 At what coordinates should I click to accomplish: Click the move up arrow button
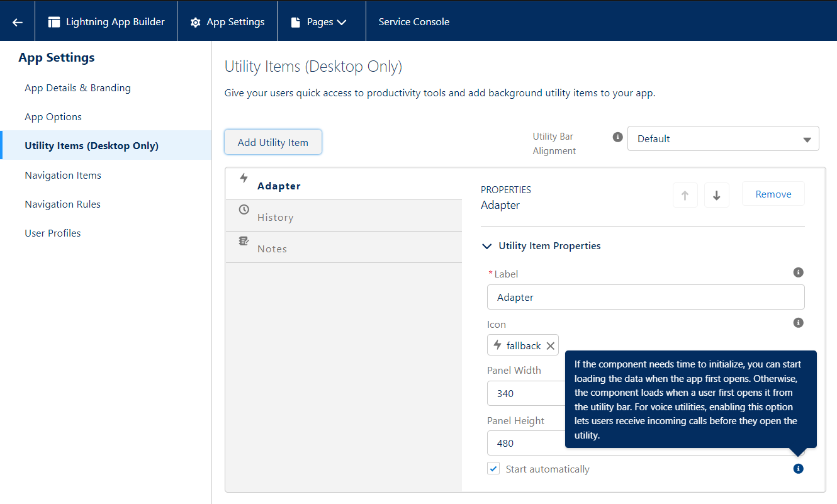tap(685, 195)
